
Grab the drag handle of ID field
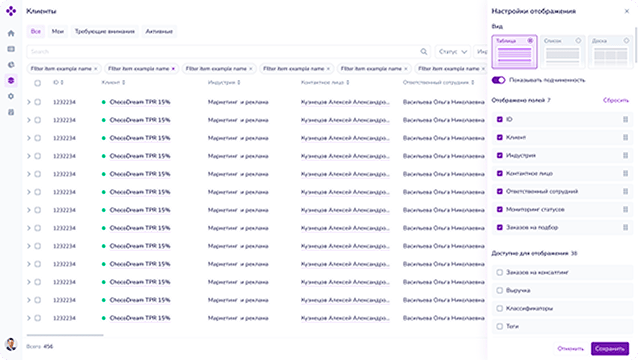tap(625, 120)
